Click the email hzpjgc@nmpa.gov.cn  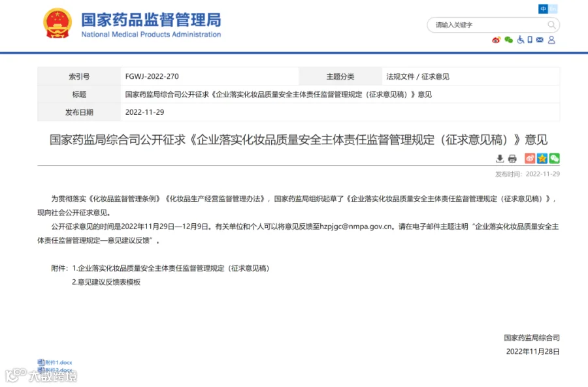pyautogui.click(x=355, y=226)
